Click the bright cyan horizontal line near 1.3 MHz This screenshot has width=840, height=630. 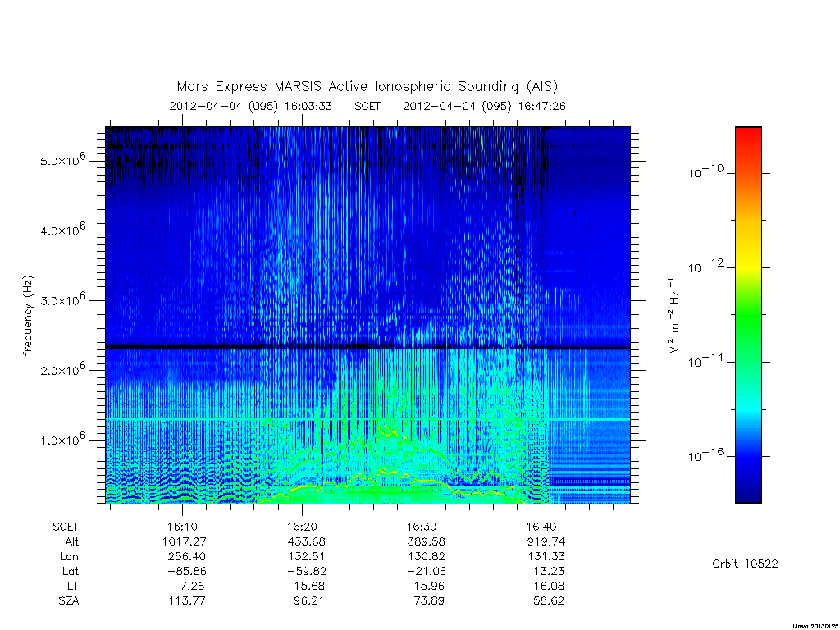[x=367, y=419]
